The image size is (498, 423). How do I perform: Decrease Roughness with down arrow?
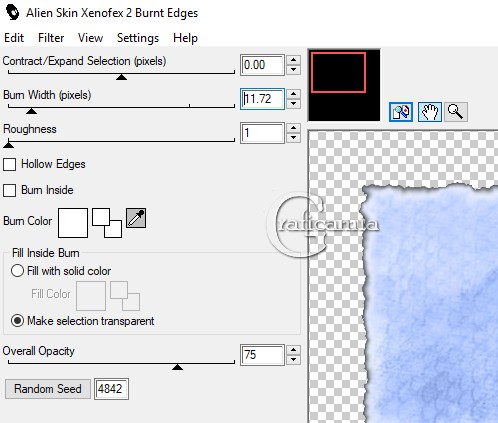point(293,137)
